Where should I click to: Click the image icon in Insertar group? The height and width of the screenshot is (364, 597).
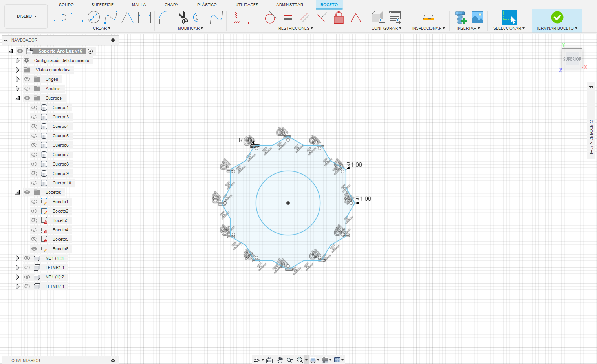coord(477,17)
